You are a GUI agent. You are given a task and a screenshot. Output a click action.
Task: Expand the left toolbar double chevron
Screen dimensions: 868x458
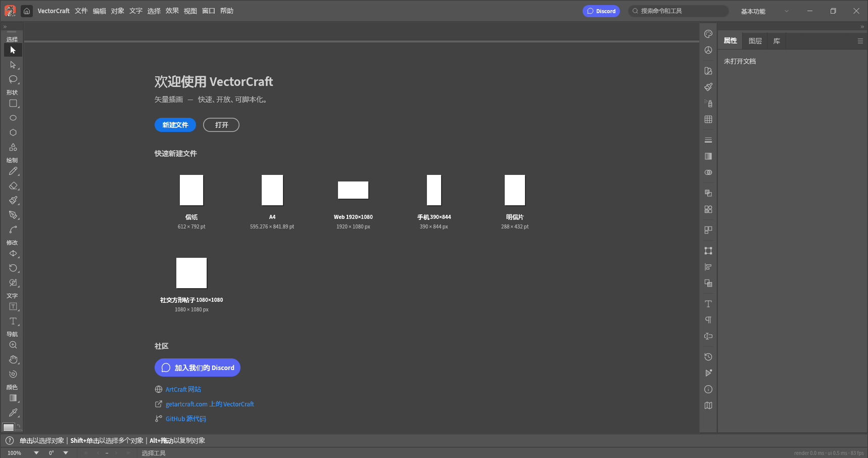(x=5, y=27)
